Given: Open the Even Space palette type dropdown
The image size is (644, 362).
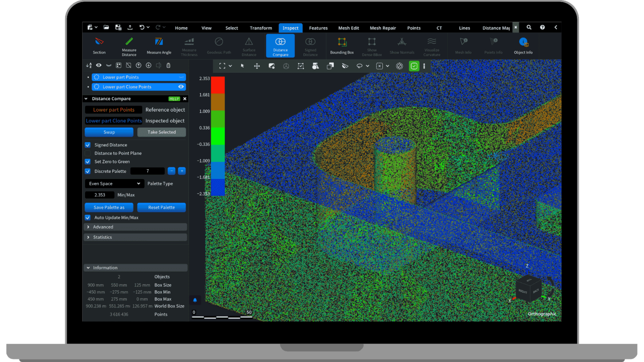Looking at the screenshot, I should pos(114,184).
